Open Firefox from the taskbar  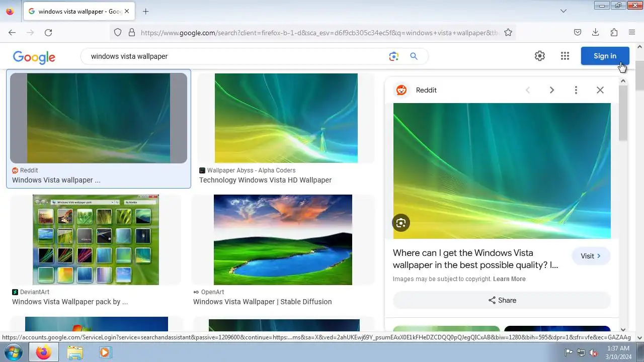pos(43,352)
